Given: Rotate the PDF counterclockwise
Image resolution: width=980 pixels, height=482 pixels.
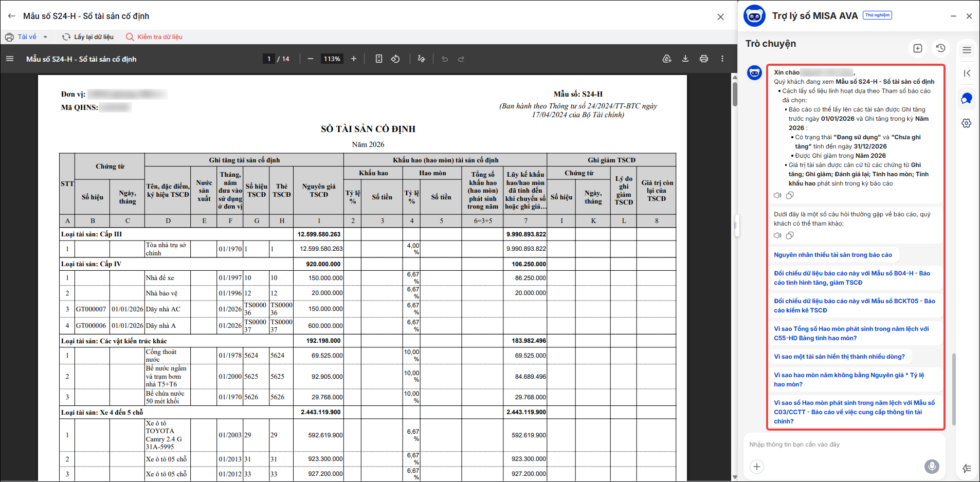Looking at the screenshot, I should pyautogui.click(x=395, y=59).
